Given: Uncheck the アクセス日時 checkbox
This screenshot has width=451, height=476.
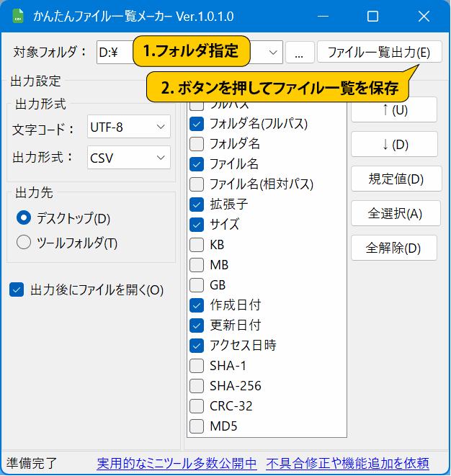Looking at the screenshot, I should pyautogui.click(x=197, y=346).
